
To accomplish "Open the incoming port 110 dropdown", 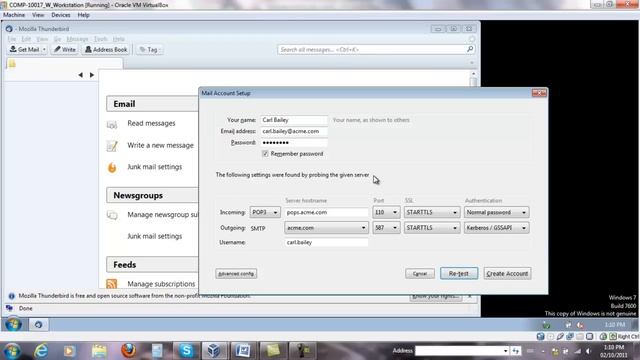I will tap(386, 212).
